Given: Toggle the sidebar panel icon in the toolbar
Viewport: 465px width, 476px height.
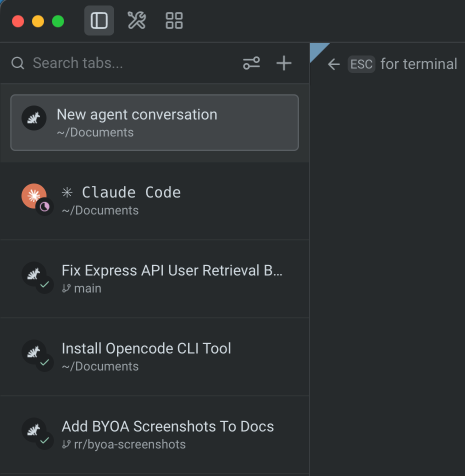Looking at the screenshot, I should [98, 20].
